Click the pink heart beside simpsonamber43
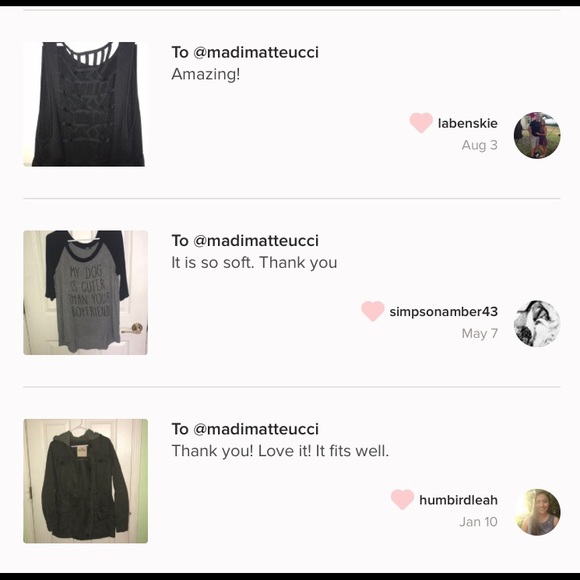Viewport: 580px width, 580px height. pos(373,311)
